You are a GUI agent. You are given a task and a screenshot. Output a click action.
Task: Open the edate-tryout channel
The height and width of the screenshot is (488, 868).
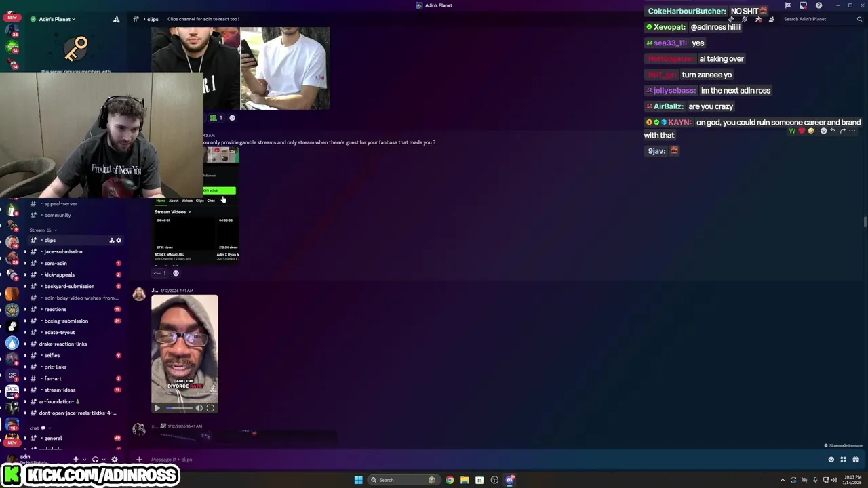pos(60,332)
